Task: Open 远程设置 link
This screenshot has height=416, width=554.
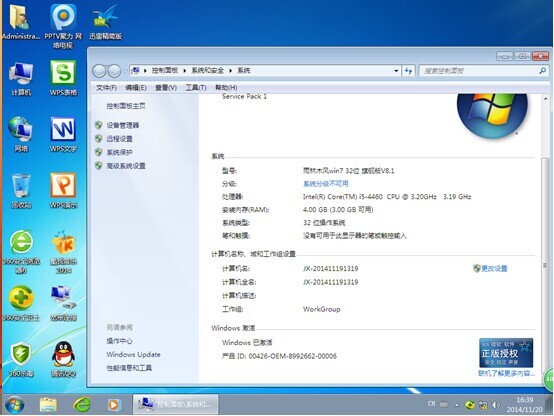Action: [119, 139]
